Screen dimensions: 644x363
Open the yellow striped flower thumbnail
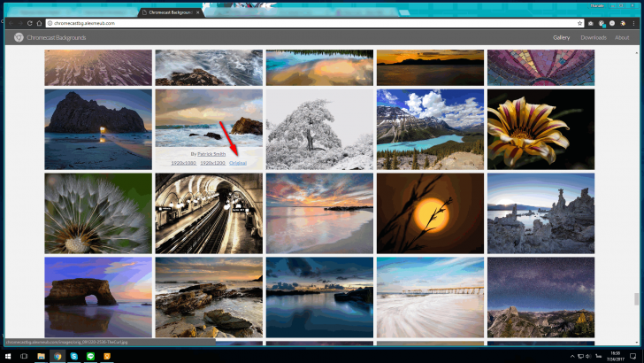coord(540,129)
